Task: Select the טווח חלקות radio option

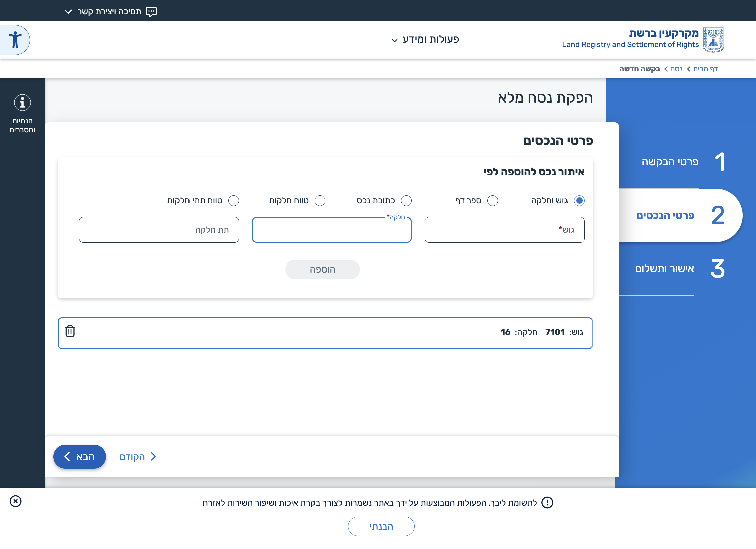Action: tap(320, 201)
